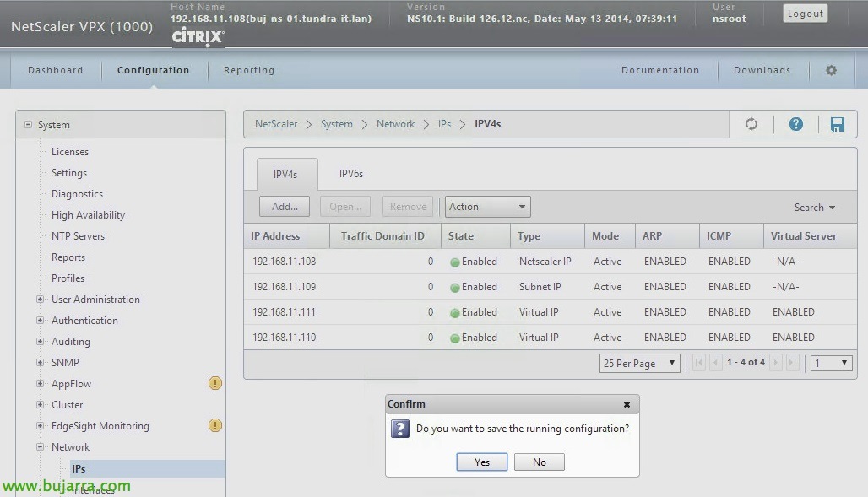Open the Downloads menu item
This screenshot has height=497, width=868.
[762, 70]
